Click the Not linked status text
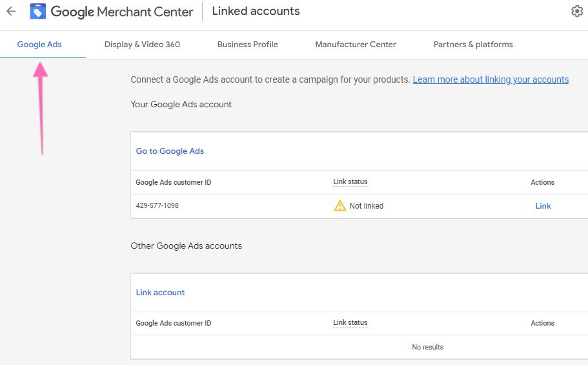Viewport: 588px width, 365px height. [x=366, y=206]
